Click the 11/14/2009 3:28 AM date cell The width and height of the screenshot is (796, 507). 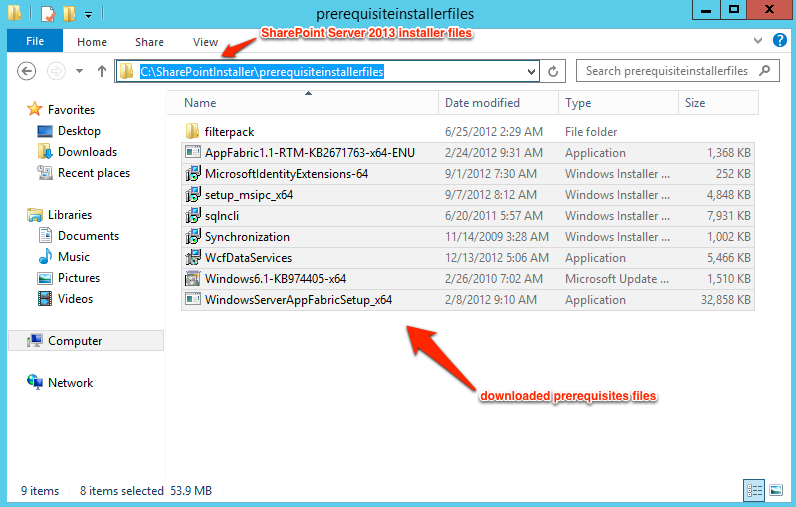(496, 236)
